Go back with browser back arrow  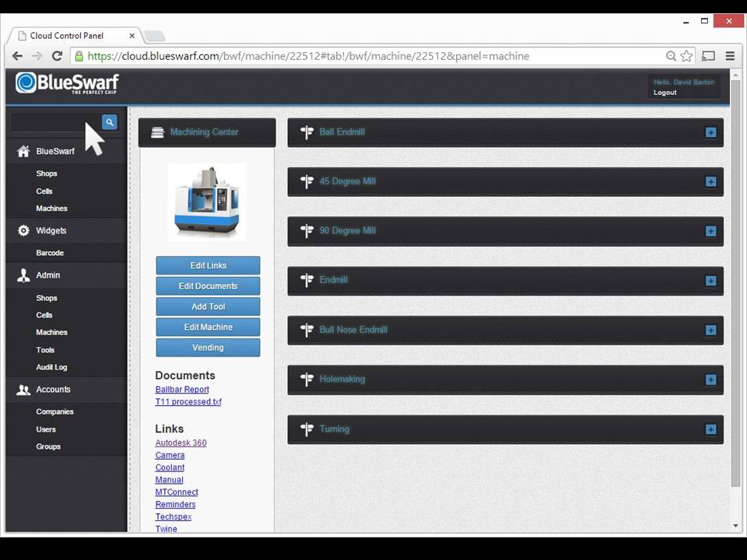(18, 56)
